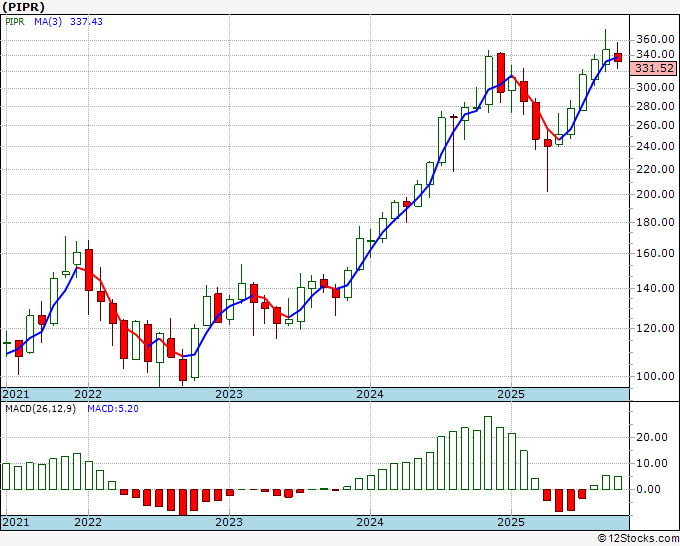Click 2025 on the price chart time axis
This screenshot has height=546, width=680.
tap(511, 394)
